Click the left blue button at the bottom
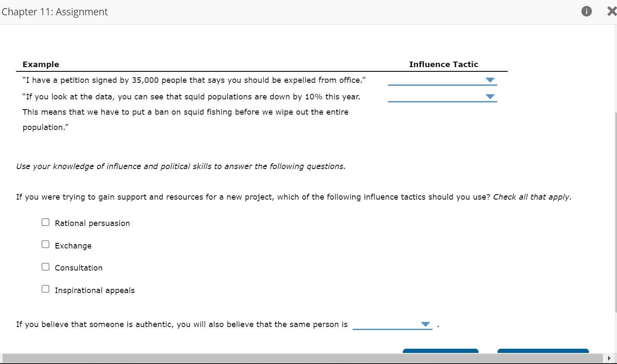 click(440, 353)
